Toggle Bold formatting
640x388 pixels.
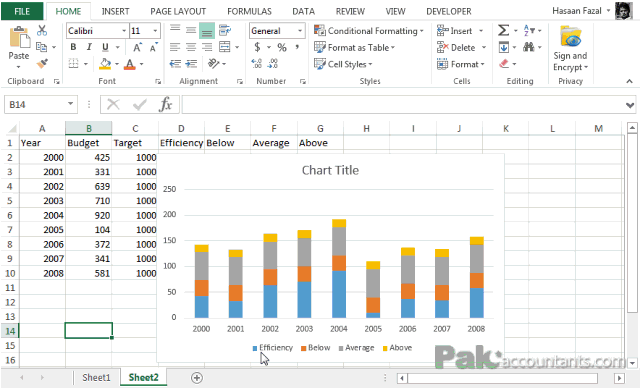[x=73, y=47]
